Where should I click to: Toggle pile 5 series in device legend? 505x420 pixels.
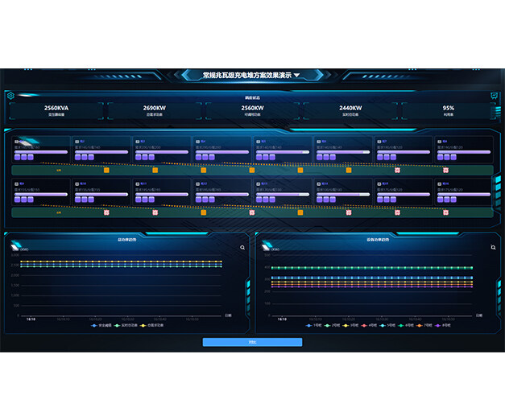387,325
